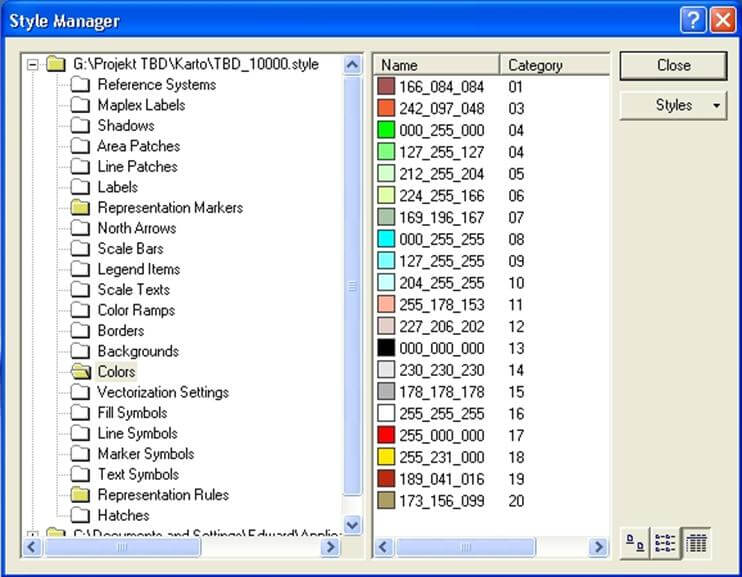742x577 pixels.
Task: Select the North Arrows tree item
Action: (136, 228)
